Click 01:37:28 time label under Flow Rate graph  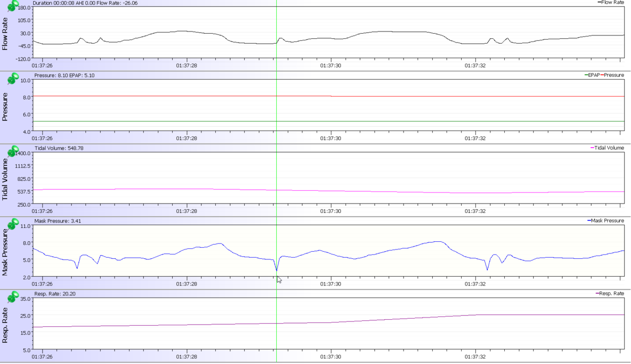187,66
